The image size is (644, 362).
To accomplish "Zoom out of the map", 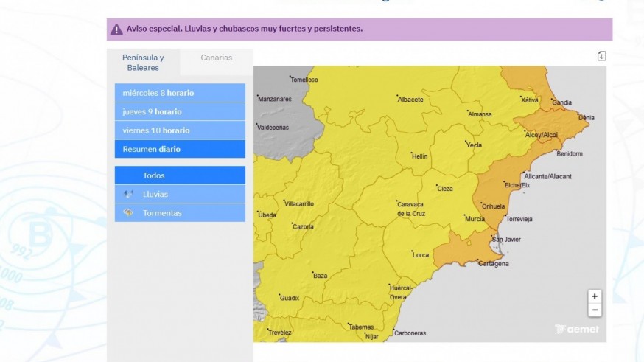I will click(595, 310).
